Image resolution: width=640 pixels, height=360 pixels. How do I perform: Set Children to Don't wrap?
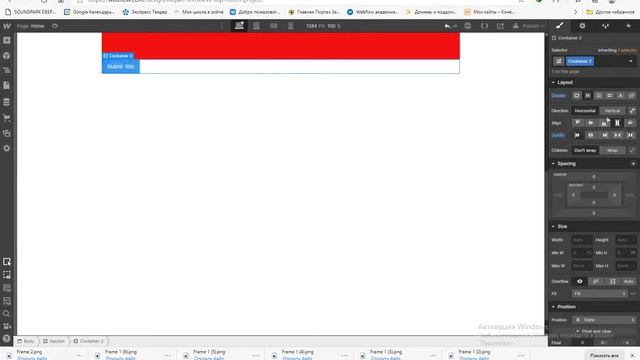(585, 150)
